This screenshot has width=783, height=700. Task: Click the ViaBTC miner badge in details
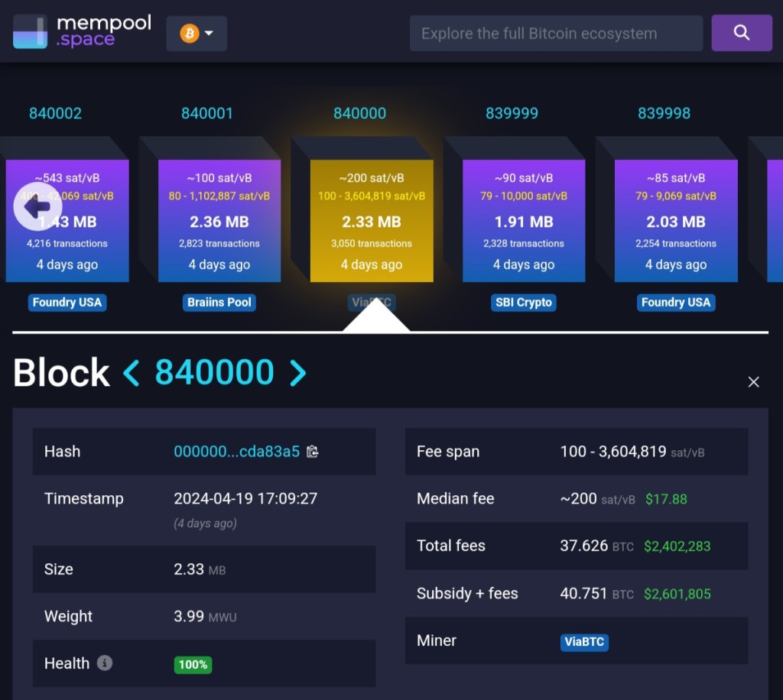point(584,641)
